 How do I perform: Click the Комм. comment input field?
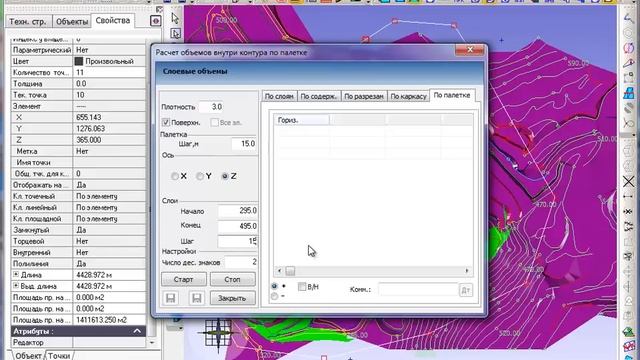click(418, 290)
